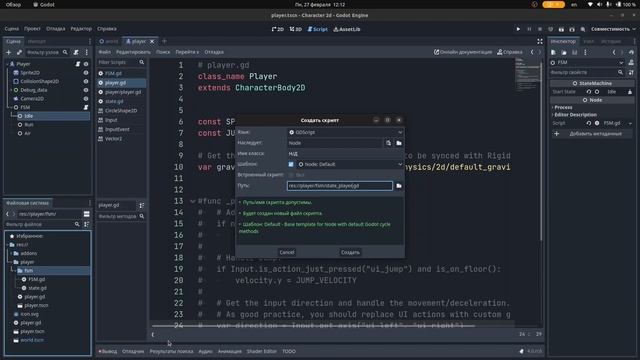Toggle split view in FileSystem dock
The image size is (640, 360).
click(x=87, y=214)
